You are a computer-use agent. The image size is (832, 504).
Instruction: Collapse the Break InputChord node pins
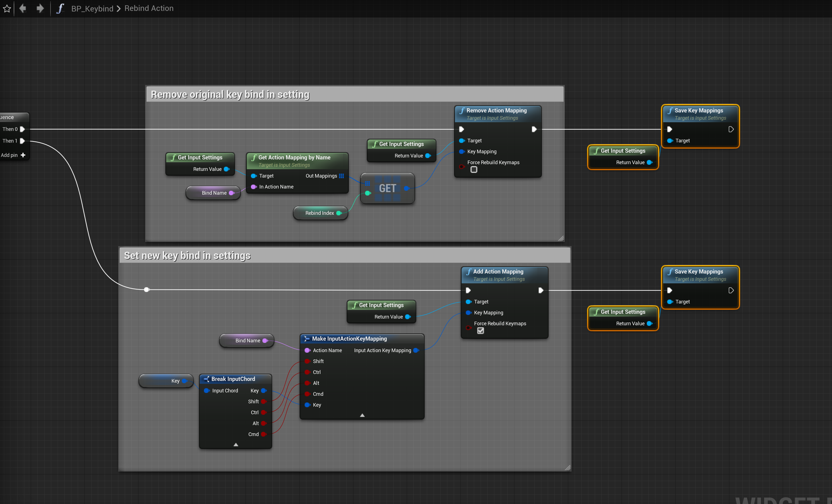tap(236, 445)
